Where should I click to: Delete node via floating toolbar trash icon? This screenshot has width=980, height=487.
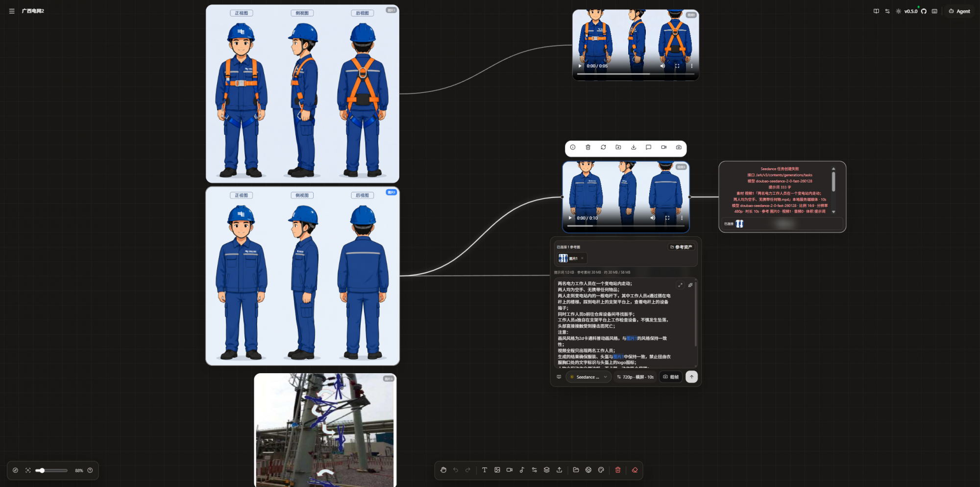[x=588, y=147]
